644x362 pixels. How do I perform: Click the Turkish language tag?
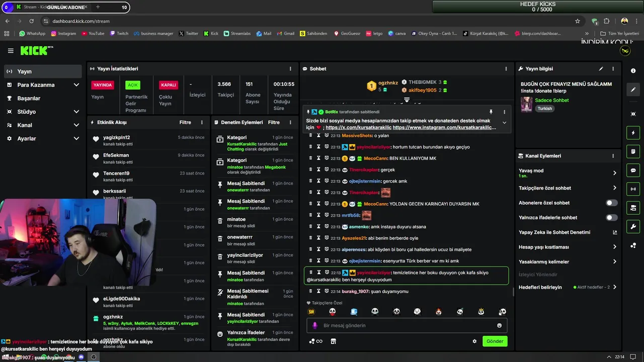tap(544, 109)
